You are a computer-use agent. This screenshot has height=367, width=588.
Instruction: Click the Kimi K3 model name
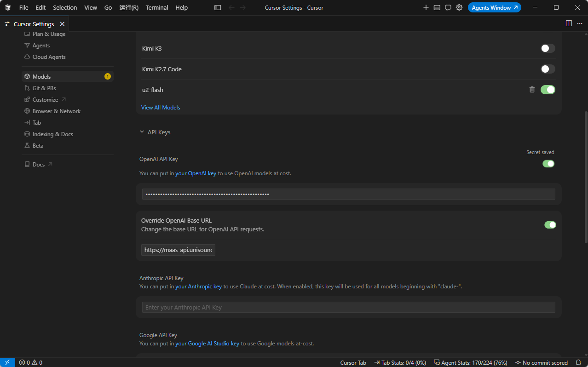coord(152,48)
